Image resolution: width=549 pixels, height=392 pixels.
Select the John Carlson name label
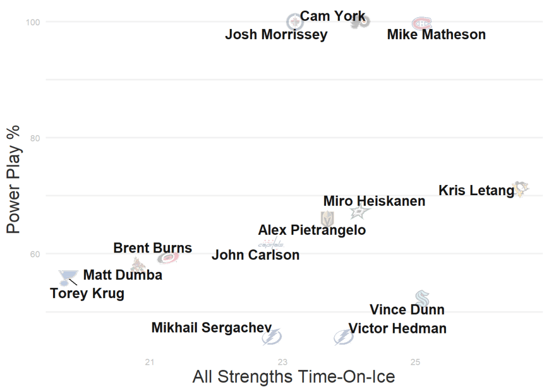pos(255,255)
